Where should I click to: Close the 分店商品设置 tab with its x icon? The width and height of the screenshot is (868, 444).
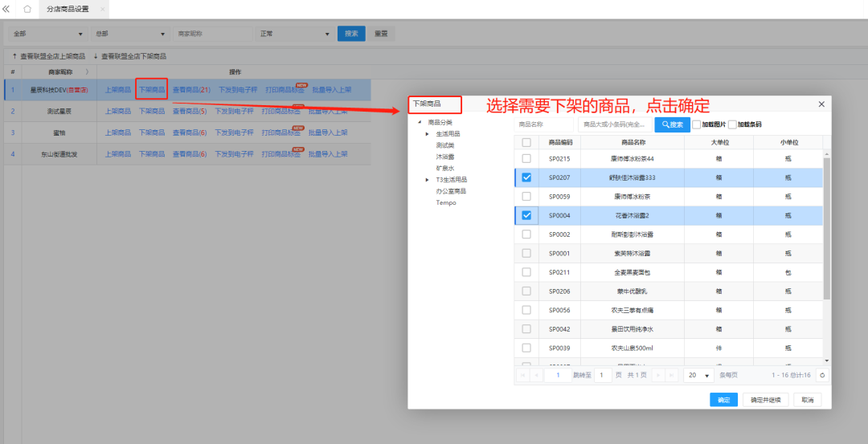coord(102,9)
